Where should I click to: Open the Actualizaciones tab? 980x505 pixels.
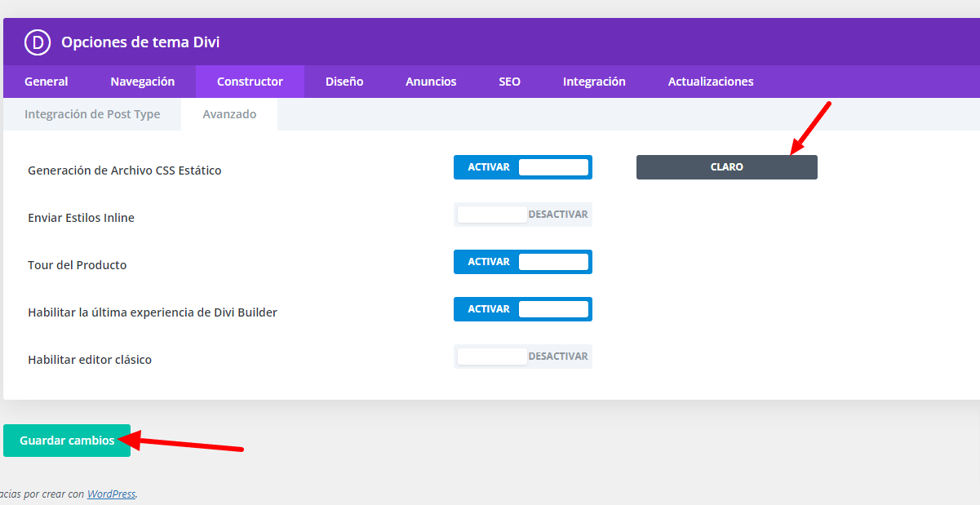[x=711, y=82]
